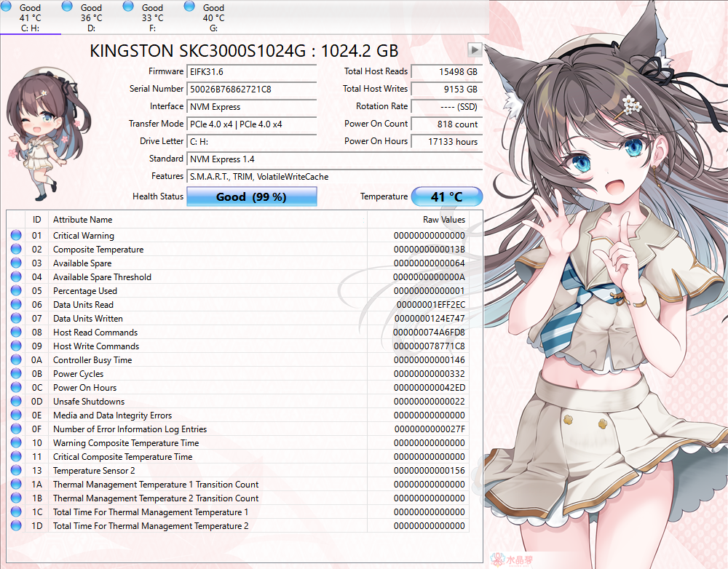Screen dimensions: 728x569
Task: Click the Transfer Mode PCIe 4.0 x4 field
Action: tap(252, 124)
